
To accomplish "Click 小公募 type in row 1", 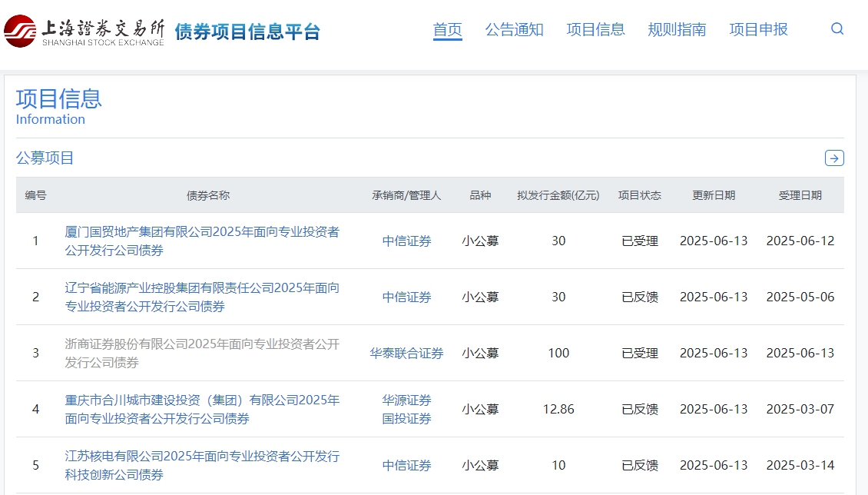I will [481, 241].
